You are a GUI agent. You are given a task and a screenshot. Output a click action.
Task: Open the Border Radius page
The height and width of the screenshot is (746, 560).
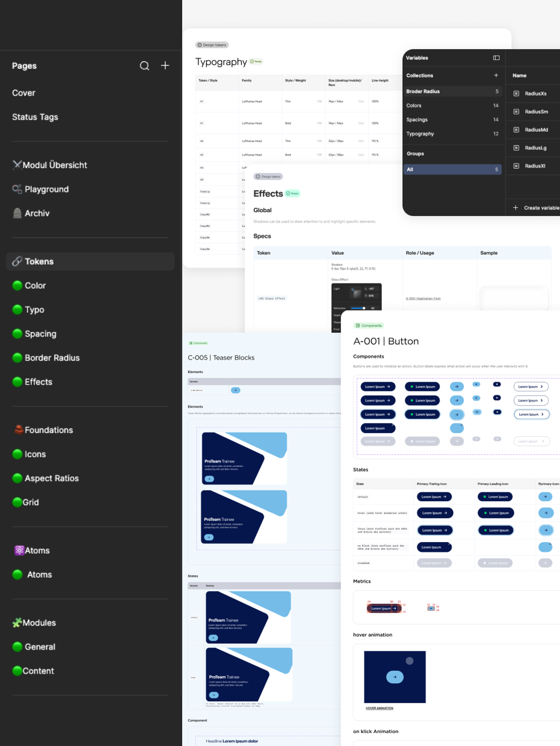point(52,358)
